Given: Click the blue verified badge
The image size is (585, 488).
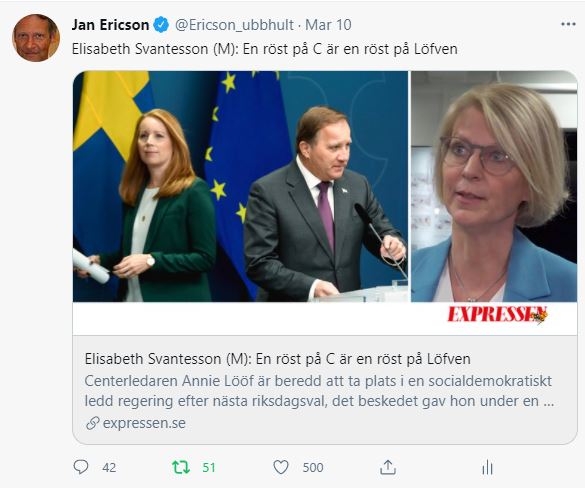Looking at the screenshot, I should [161, 25].
